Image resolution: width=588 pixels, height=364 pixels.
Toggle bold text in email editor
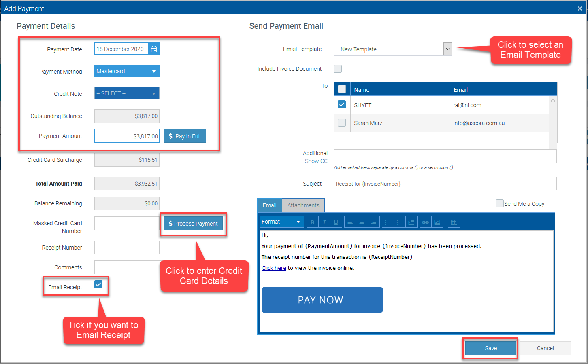click(x=312, y=222)
